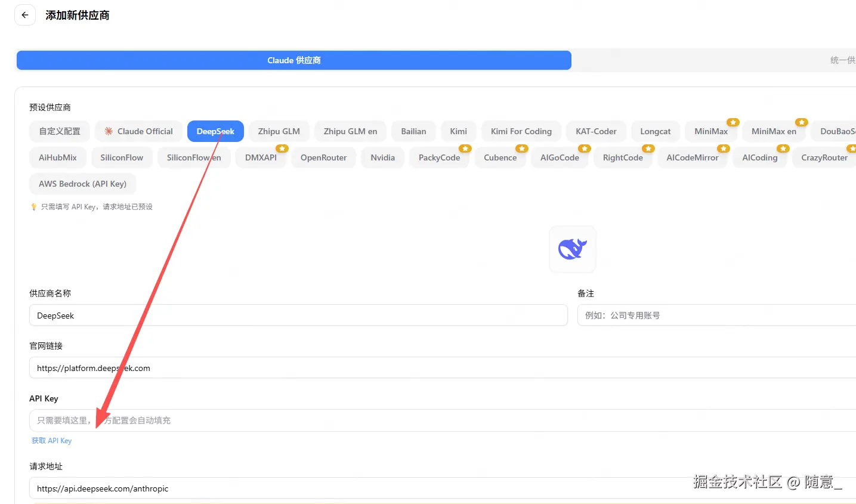This screenshot has width=856, height=504.
Task: Select Kimi For Coding preset
Action: click(521, 131)
